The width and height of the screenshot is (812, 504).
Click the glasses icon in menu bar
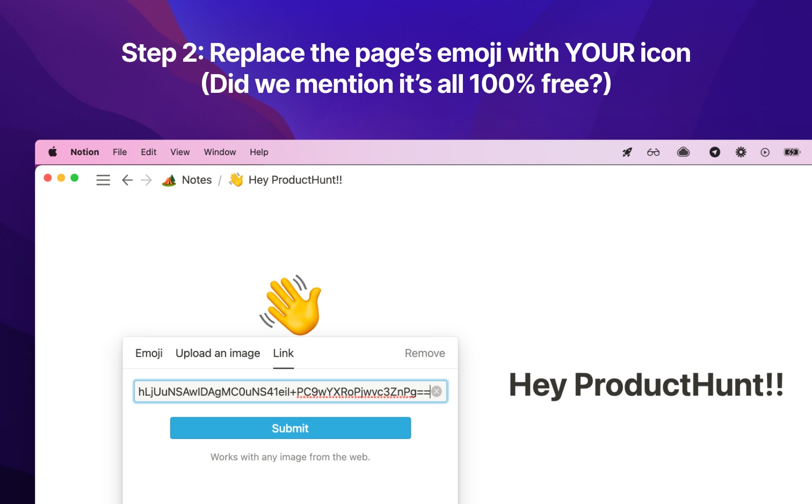pos(653,152)
